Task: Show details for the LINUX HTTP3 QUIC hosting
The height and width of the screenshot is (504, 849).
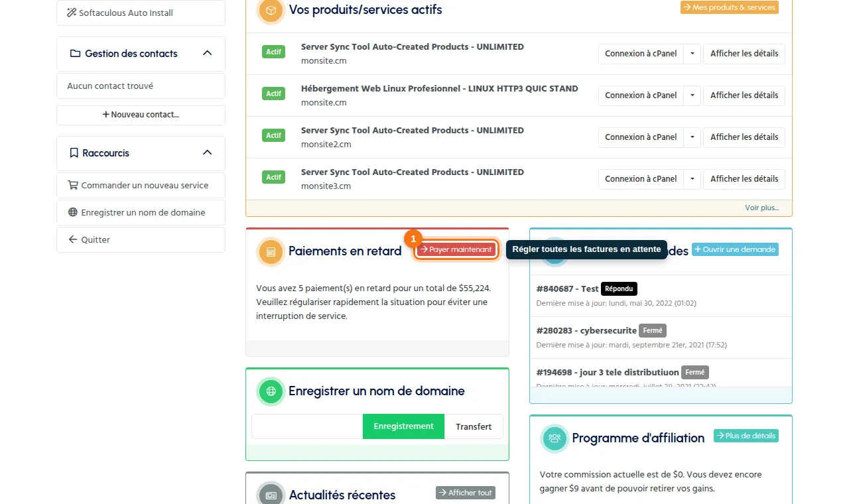Action: click(x=744, y=95)
